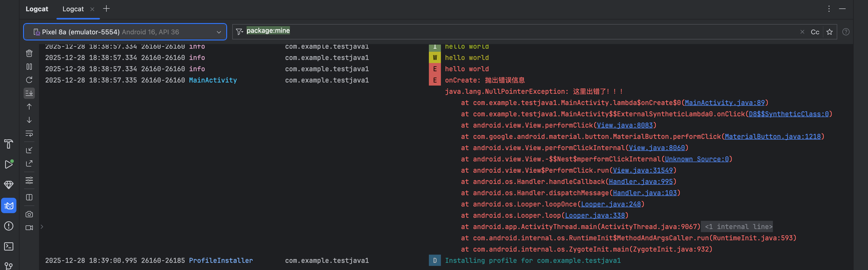Viewport: 868px width, 270px height.
Task: Jump to previous occurrence with up arrow
Action: [29, 107]
